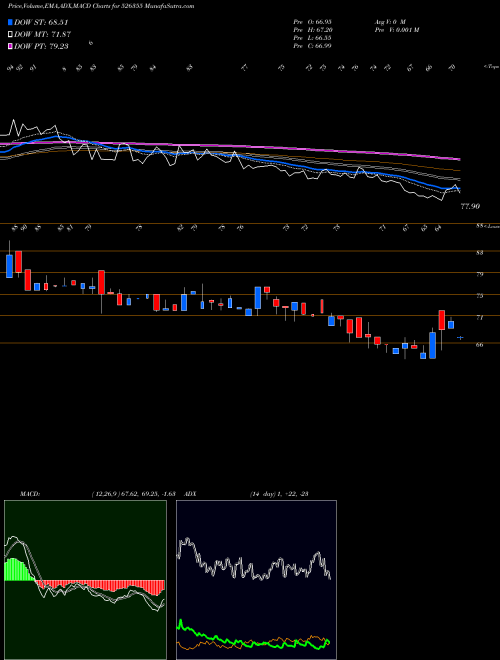Select the chart title mentioning MunafaSutra.com
This screenshot has width=500, height=660.
(101, 6)
